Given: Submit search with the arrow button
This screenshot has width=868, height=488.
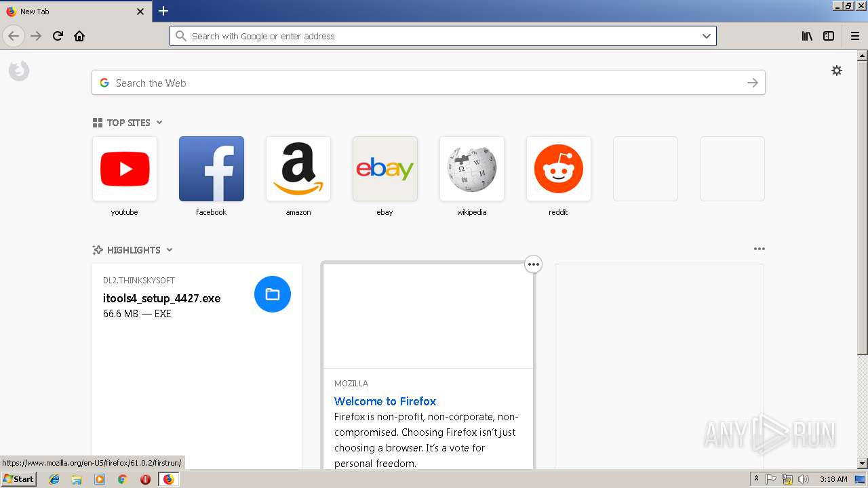Looking at the screenshot, I should pos(752,83).
